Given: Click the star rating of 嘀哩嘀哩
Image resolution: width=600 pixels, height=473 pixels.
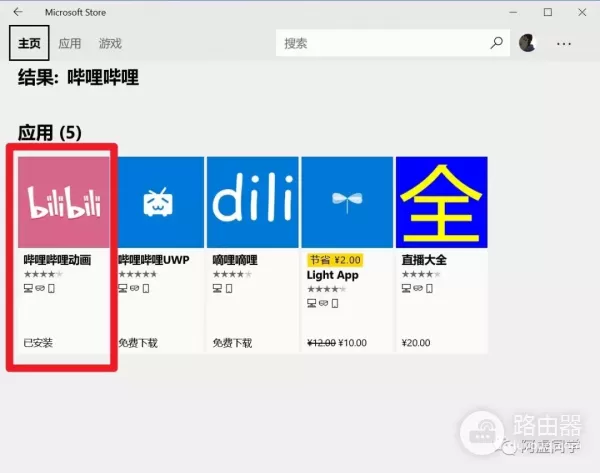Looking at the screenshot, I should pyautogui.click(x=232, y=274).
